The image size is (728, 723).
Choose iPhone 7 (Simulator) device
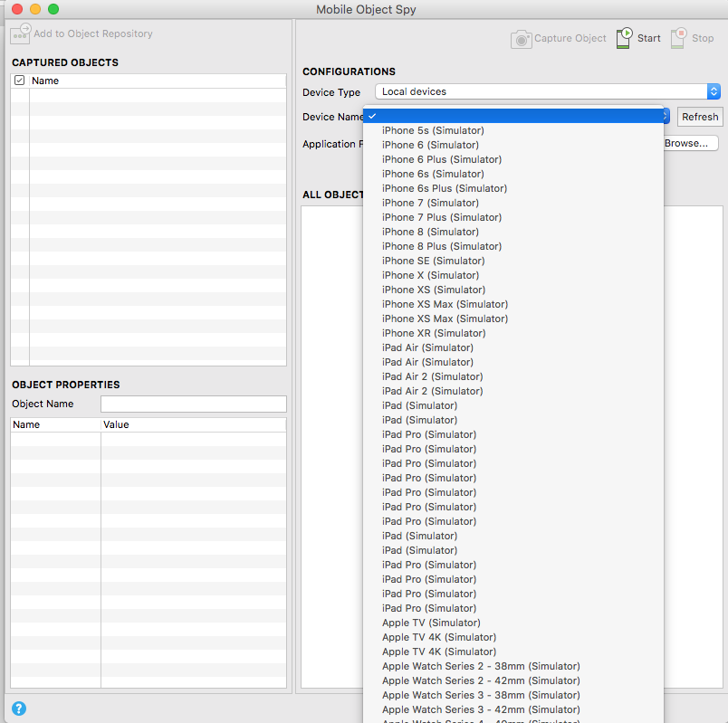[513, 203]
